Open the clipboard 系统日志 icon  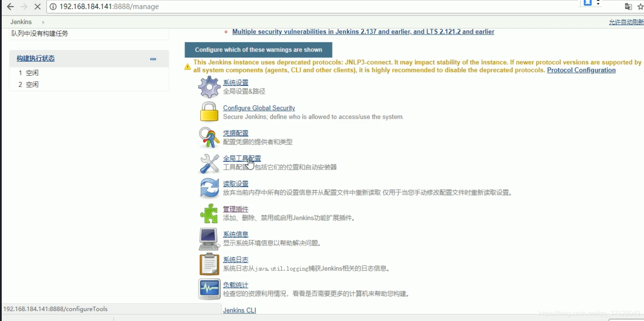click(x=209, y=264)
